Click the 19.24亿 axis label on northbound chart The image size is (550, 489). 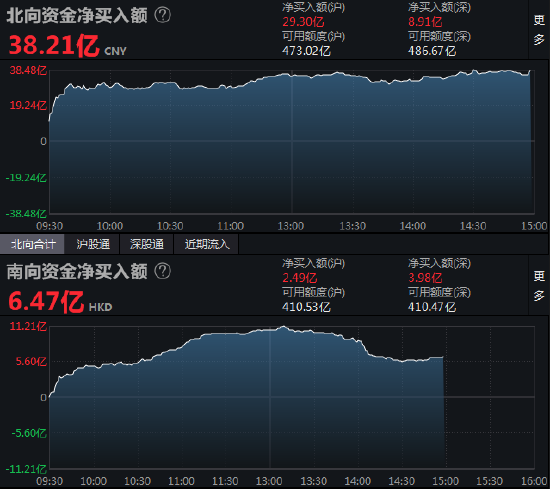point(28,105)
